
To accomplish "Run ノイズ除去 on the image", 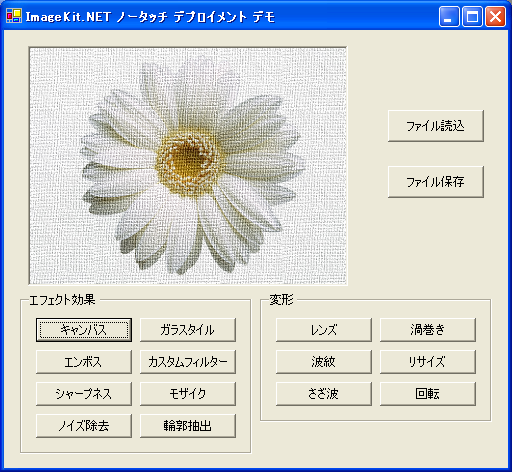I will tap(84, 426).
